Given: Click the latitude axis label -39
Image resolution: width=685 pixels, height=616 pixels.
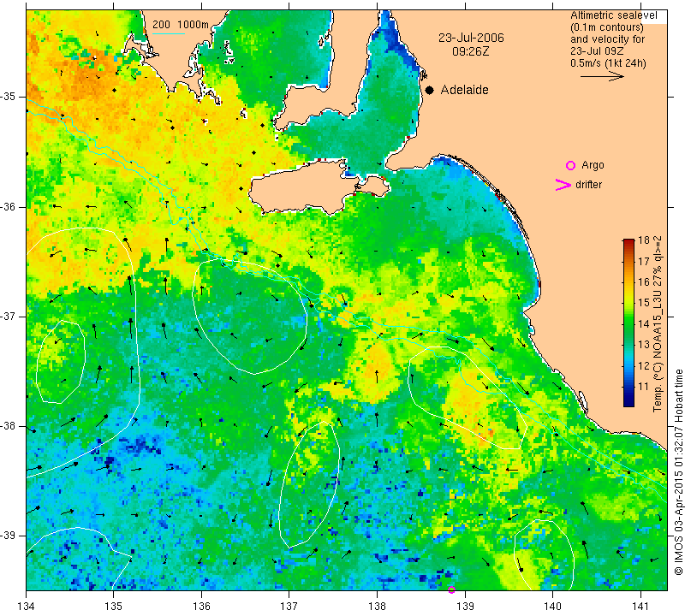Looking at the screenshot, I should pyautogui.click(x=8, y=536).
